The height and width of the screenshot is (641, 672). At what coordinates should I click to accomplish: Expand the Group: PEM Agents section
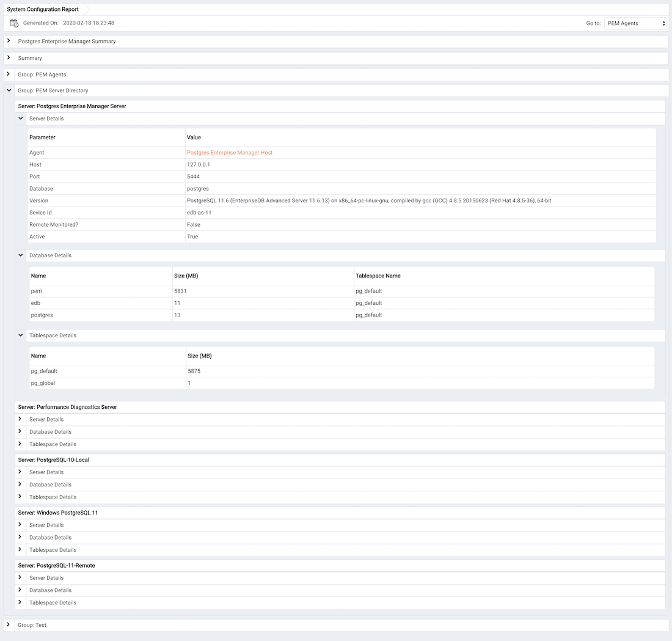[8, 74]
